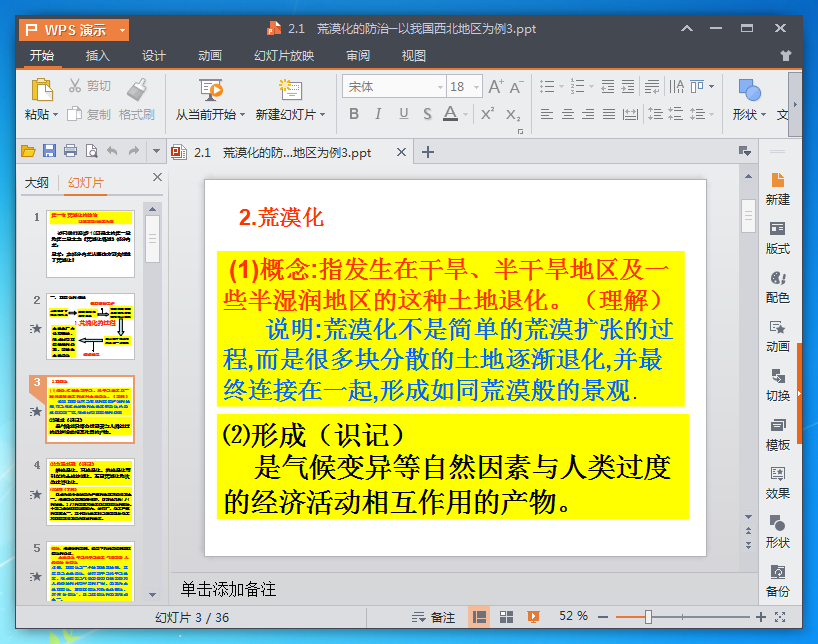Zoom in with the plus button

(761, 617)
